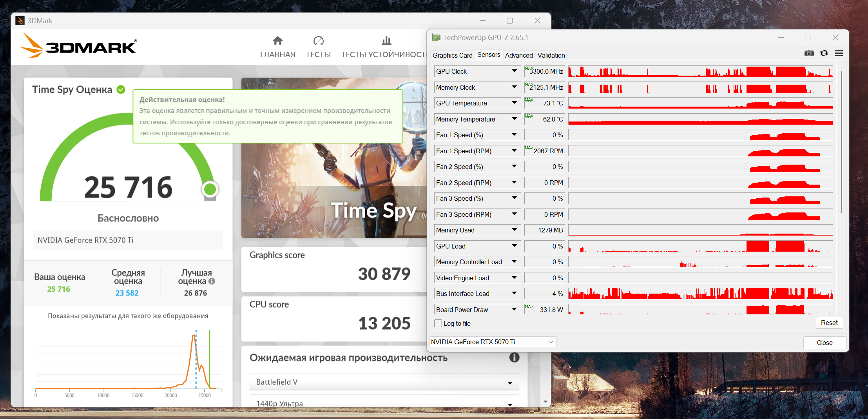Open the GPU selector combo box in GPU-Z
Screen dimensions: 868x419
tap(493, 342)
